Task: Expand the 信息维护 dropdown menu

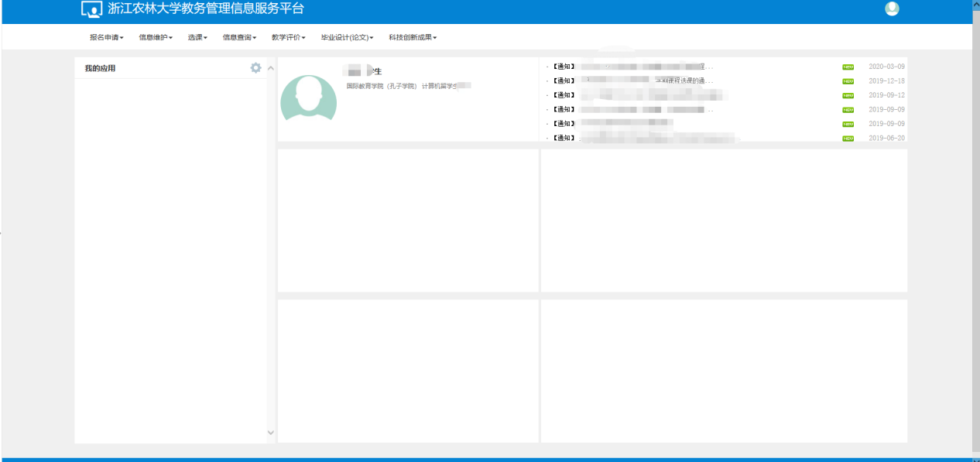Action: (x=155, y=37)
